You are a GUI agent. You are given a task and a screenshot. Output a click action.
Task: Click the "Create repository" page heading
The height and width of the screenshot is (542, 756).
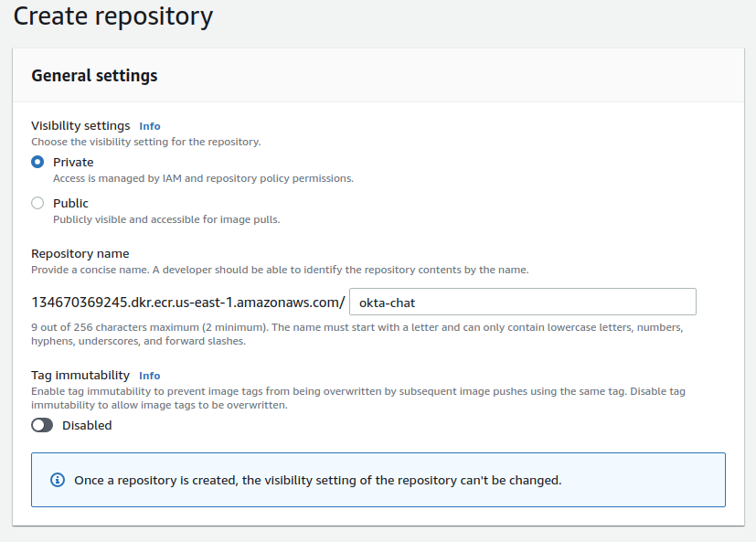113,16
